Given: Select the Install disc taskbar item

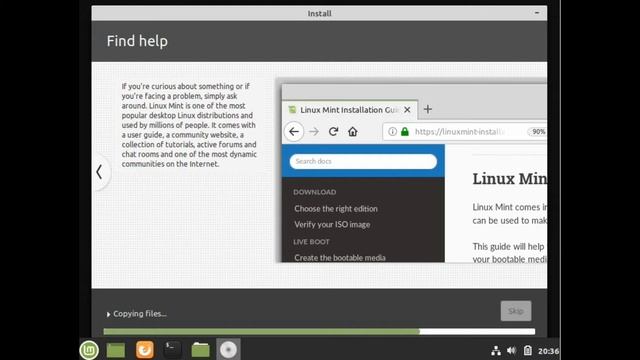Looking at the screenshot, I should (x=228, y=350).
